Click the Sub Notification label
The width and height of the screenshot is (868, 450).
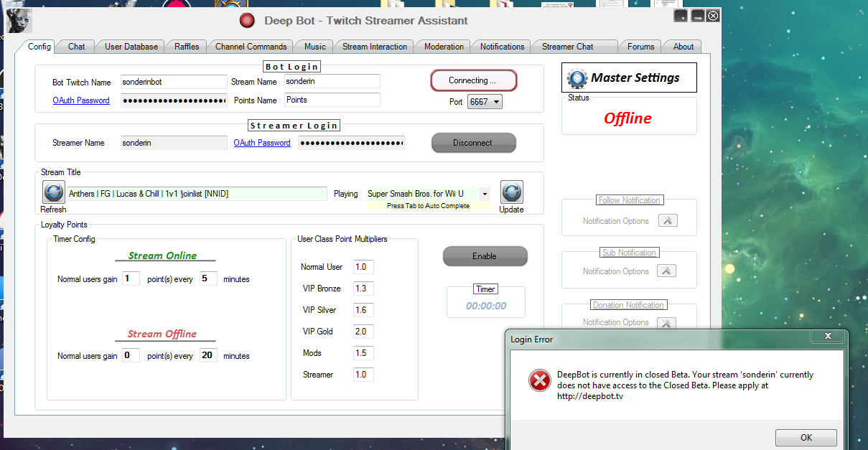click(629, 253)
